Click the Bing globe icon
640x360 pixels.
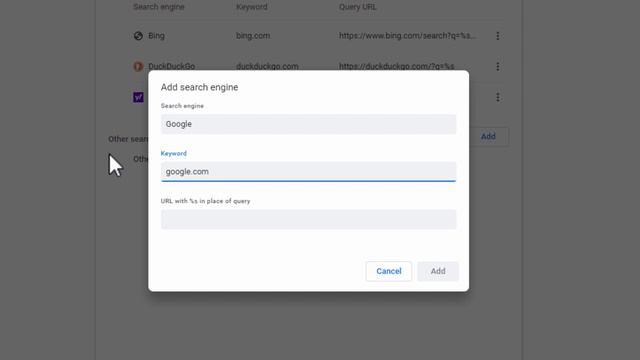pos(138,36)
